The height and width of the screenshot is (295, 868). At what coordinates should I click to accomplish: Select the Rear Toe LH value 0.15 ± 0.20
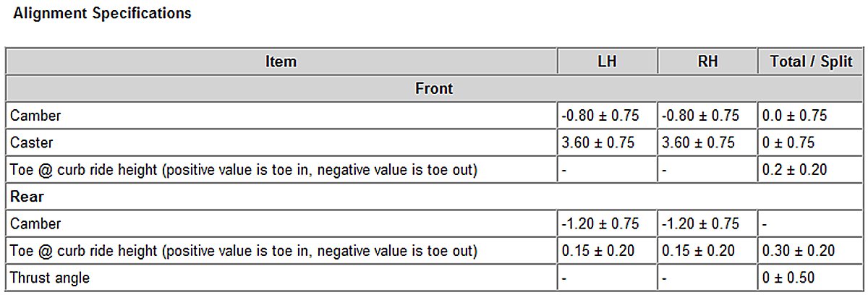click(x=597, y=251)
